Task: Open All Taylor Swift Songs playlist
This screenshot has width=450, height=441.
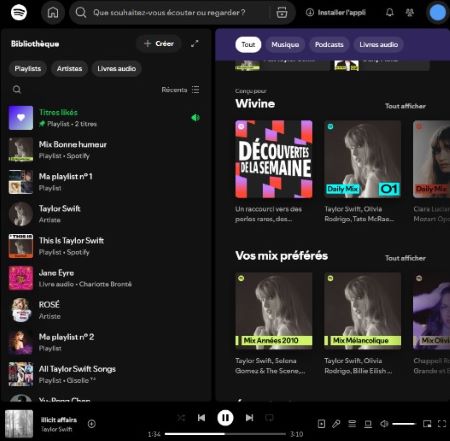Action: (x=105, y=374)
